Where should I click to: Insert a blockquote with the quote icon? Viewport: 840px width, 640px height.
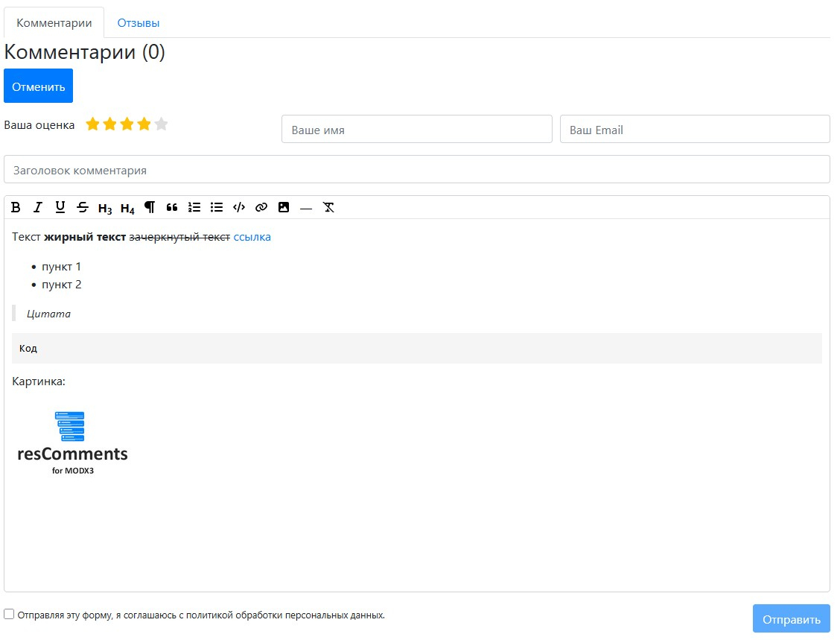click(172, 207)
